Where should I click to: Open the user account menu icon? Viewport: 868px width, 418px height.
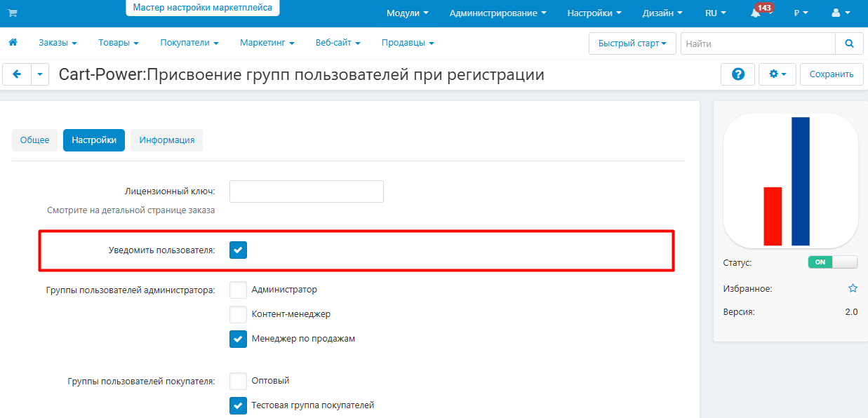840,13
